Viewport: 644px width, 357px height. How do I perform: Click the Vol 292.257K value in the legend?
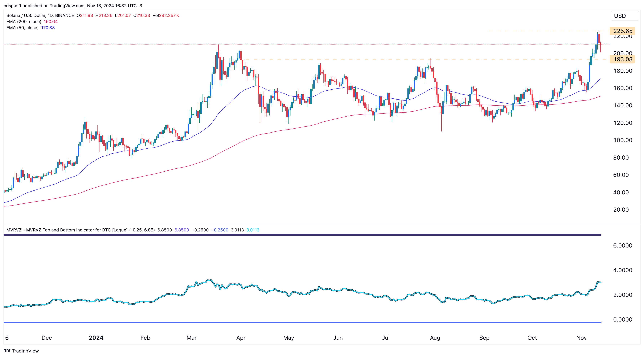pos(166,15)
